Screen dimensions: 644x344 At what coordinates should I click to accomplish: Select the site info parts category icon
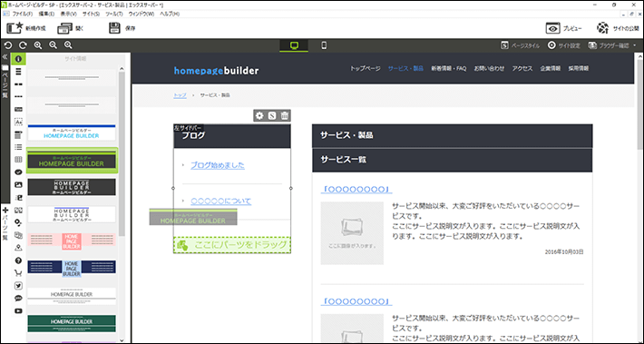click(x=18, y=59)
